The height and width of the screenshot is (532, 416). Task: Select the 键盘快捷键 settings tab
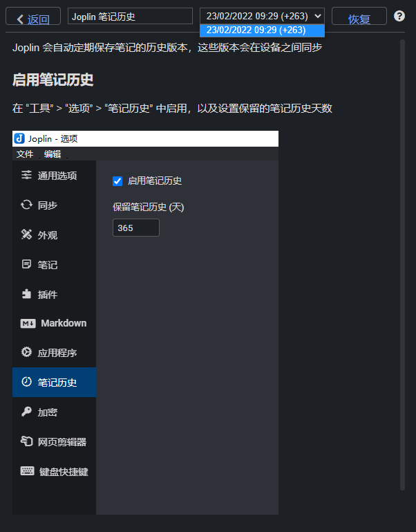click(55, 471)
